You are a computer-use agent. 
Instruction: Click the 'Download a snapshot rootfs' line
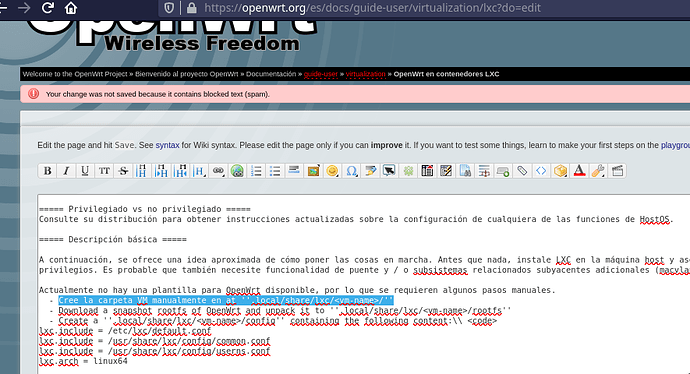pyautogui.click(x=285, y=311)
